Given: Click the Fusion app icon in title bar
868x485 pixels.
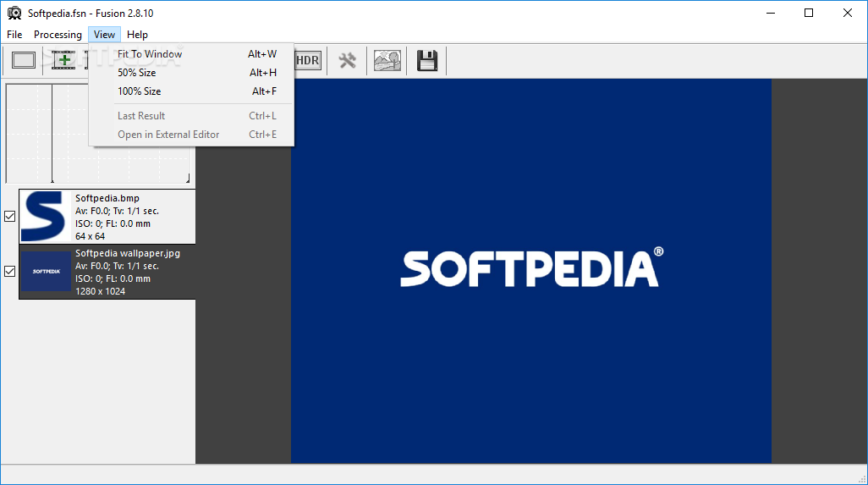Looking at the screenshot, I should [x=14, y=13].
